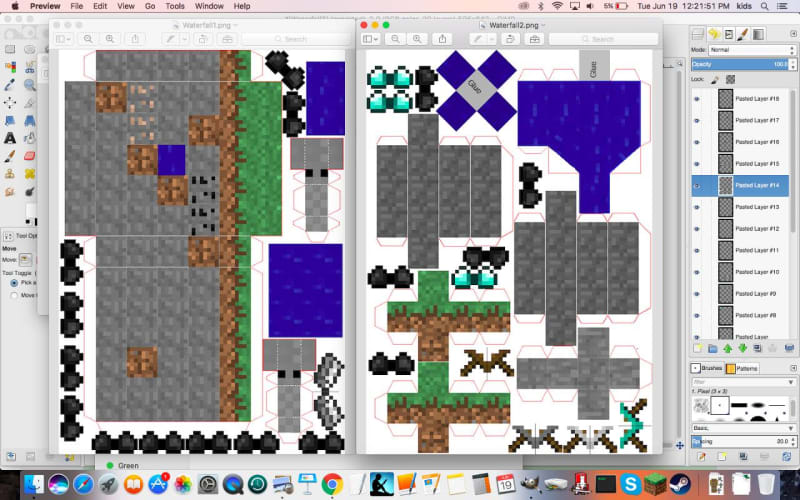Image resolution: width=800 pixels, height=500 pixels.
Task: Select GIMP Paintbrush tool
Action: [10, 156]
